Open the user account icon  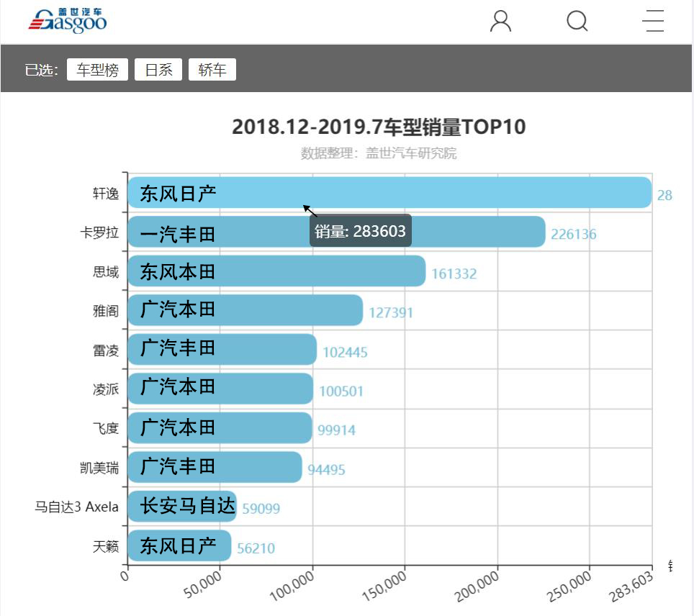point(501,22)
